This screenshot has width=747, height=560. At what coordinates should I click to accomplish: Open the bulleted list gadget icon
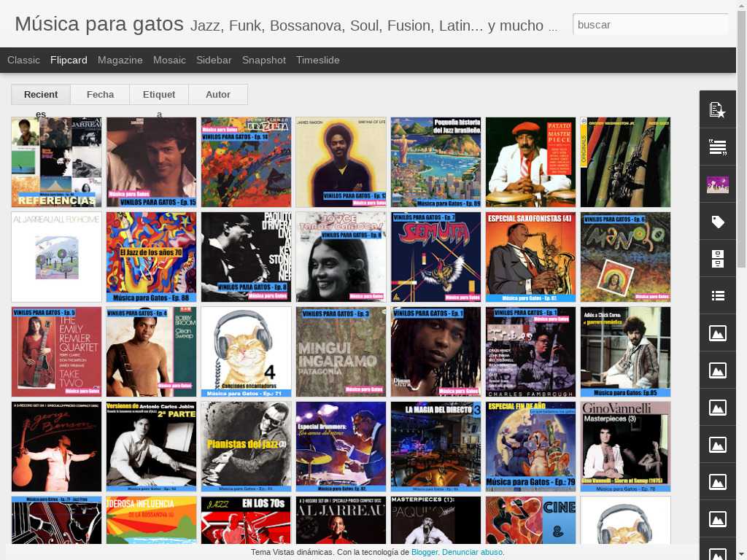point(718,296)
